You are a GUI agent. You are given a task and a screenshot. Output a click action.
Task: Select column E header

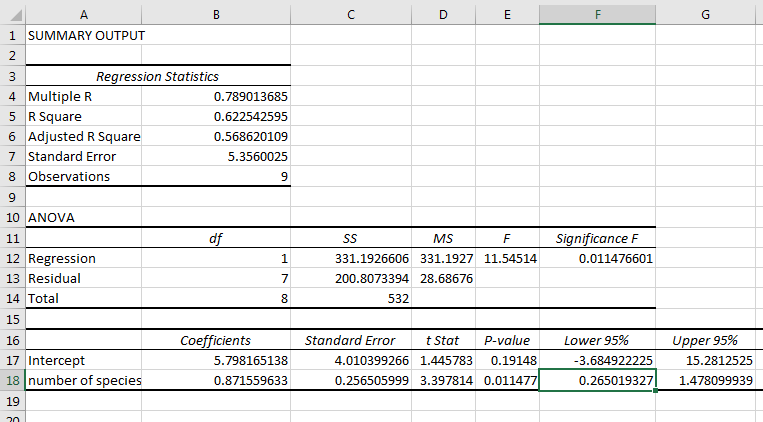[507, 15]
